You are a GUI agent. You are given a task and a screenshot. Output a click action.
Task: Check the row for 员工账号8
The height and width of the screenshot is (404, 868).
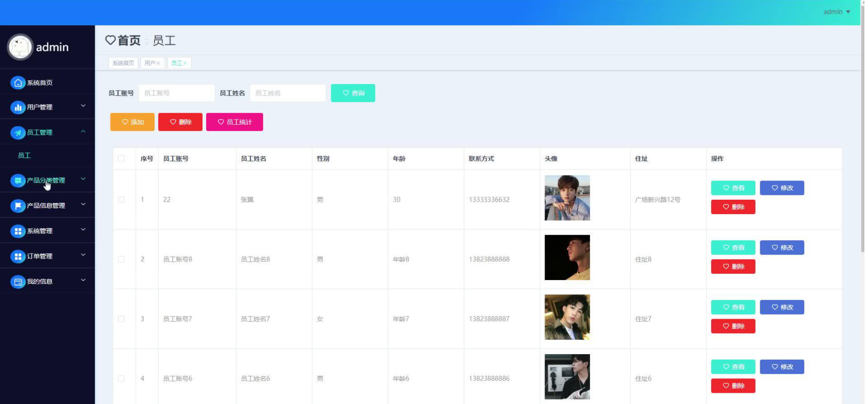click(x=121, y=259)
